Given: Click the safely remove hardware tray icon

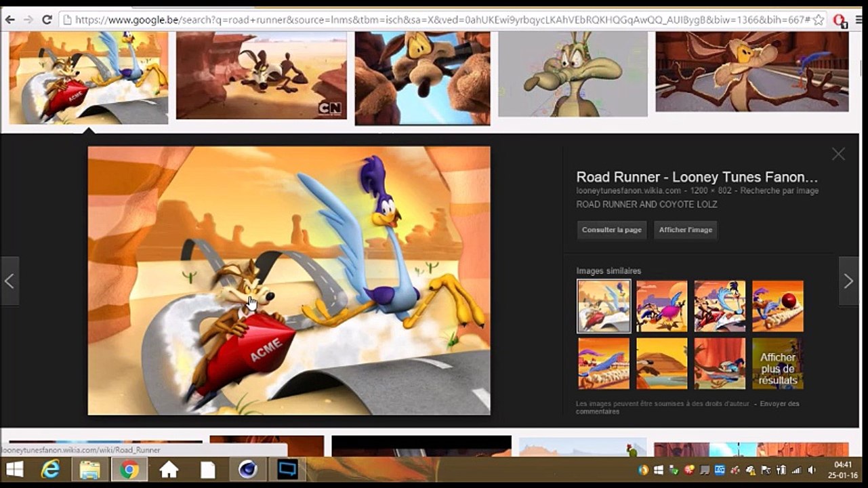Looking at the screenshot, I should (x=674, y=470).
